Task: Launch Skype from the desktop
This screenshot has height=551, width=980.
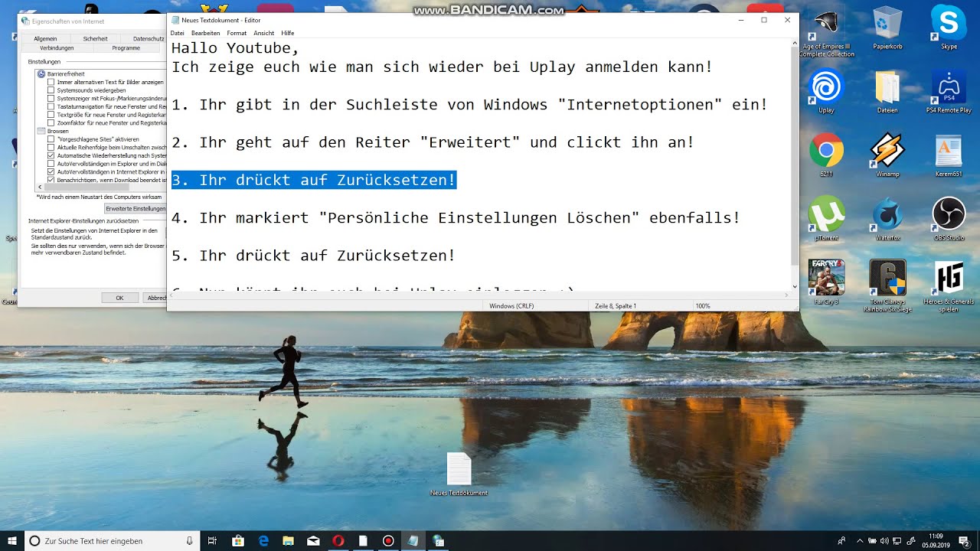Action: click(949, 27)
